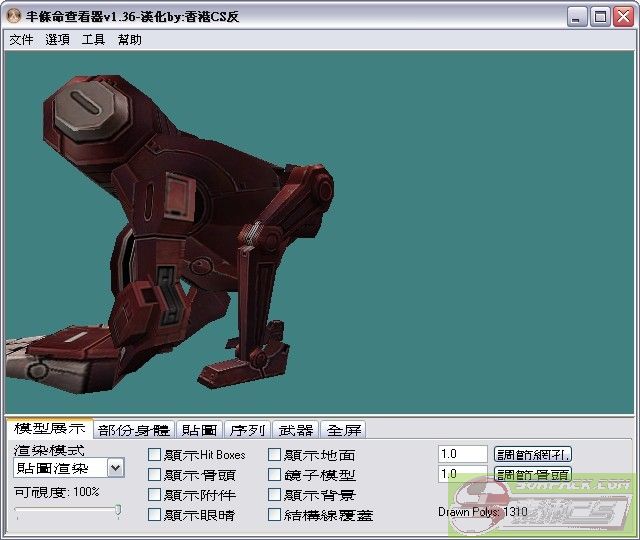This screenshot has width=640, height=540.
Task: Click the application icon in the title bar
Action: [14, 16]
